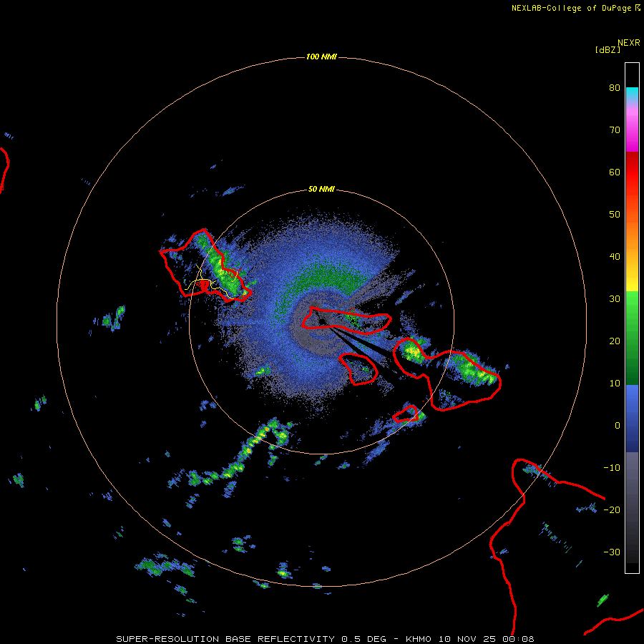Click the -30 dBZ scale value

[x=612, y=552]
